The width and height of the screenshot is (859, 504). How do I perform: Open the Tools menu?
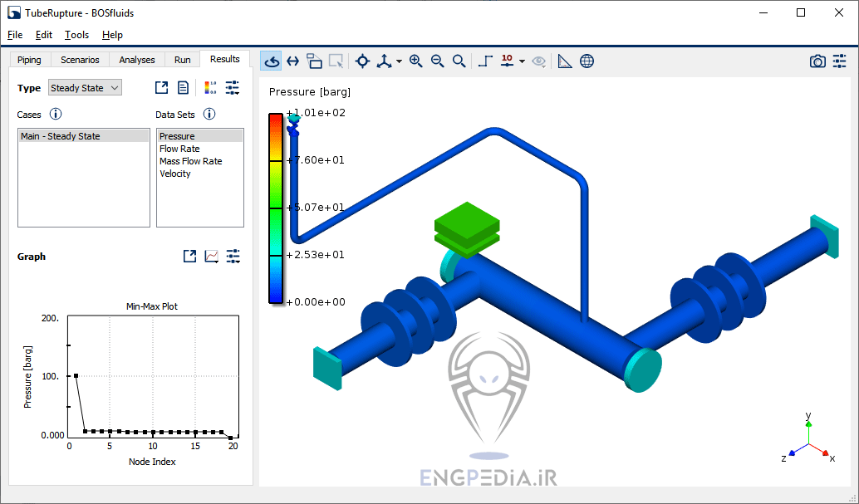click(x=76, y=35)
